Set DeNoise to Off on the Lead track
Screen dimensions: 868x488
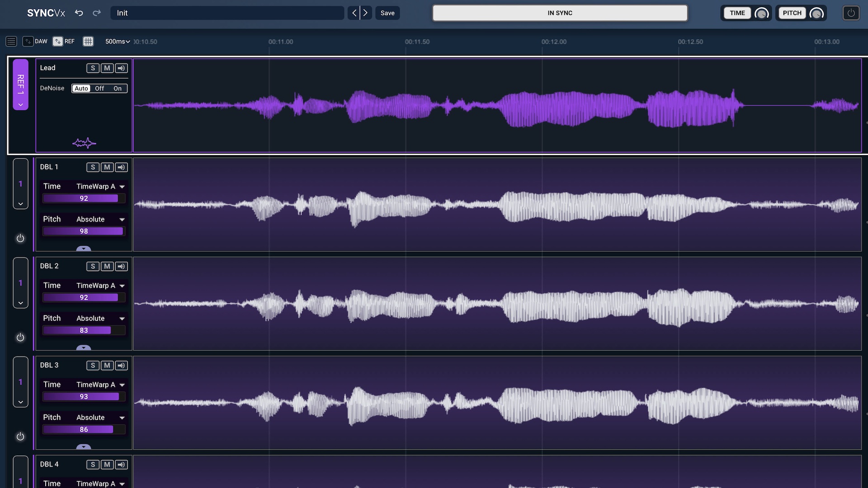click(x=99, y=88)
